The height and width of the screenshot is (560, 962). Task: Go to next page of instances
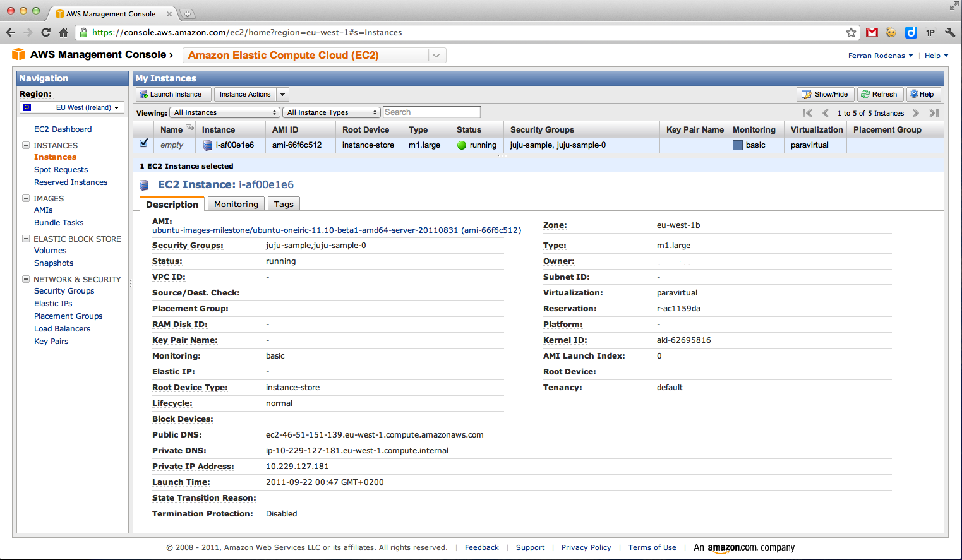tap(916, 113)
